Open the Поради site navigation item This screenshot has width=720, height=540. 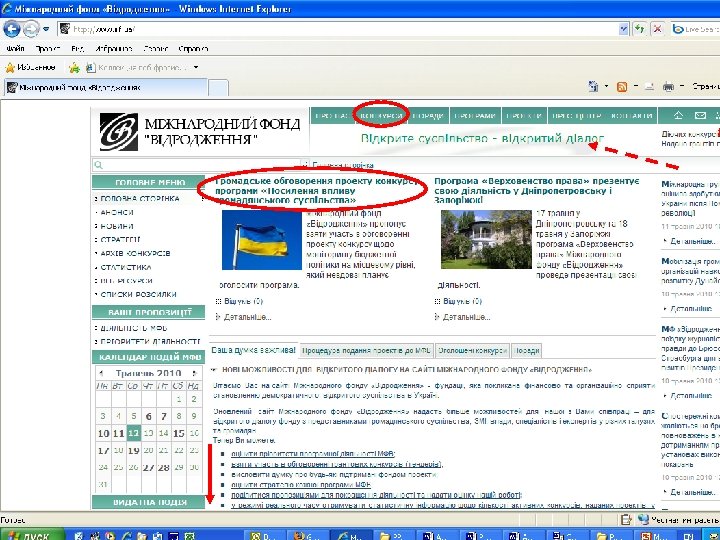428,116
